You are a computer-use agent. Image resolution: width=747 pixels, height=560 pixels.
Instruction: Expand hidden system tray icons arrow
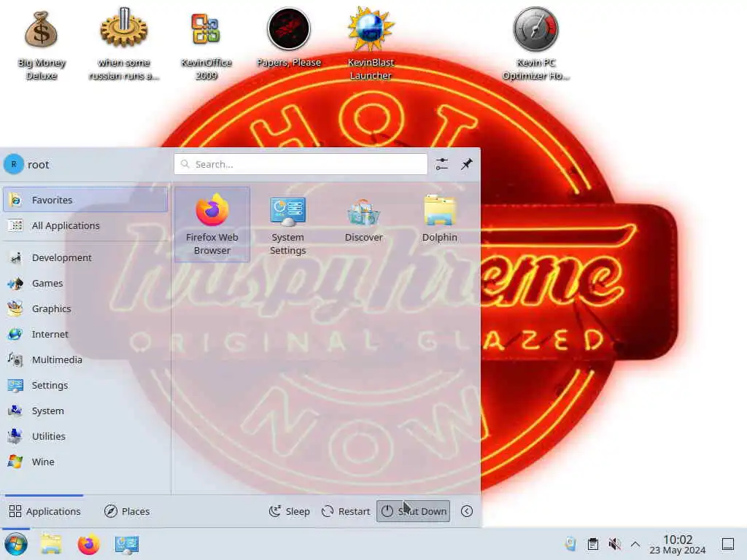click(x=635, y=544)
